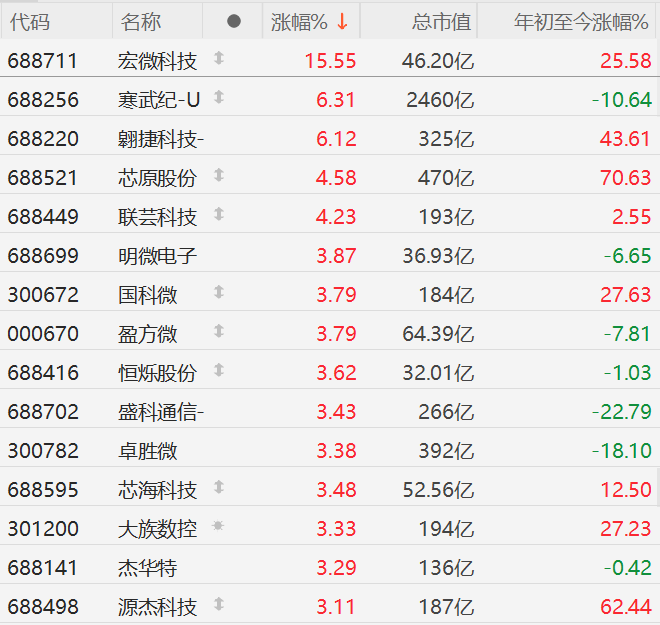Open the stock named 源杰科技
Image resolution: width=660 pixels, height=625 pixels.
point(157,607)
